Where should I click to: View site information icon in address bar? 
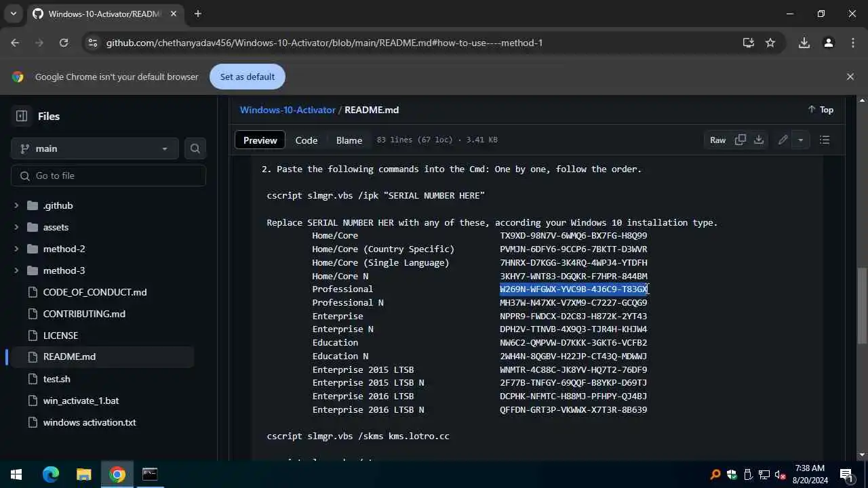(x=93, y=43)
